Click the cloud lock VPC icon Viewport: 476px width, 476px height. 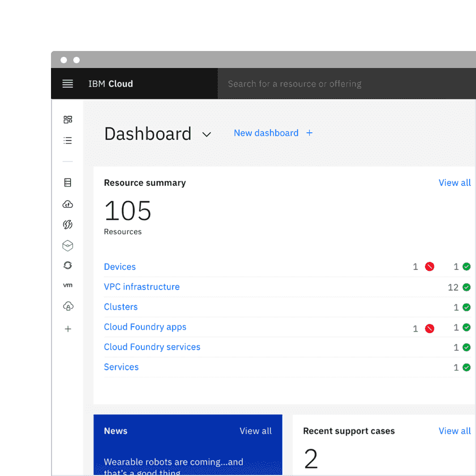[x=67, y=306]
